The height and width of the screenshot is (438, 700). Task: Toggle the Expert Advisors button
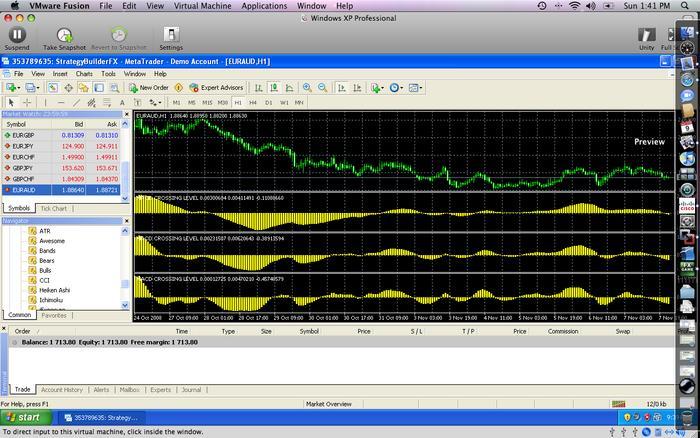tap(217, 88)
